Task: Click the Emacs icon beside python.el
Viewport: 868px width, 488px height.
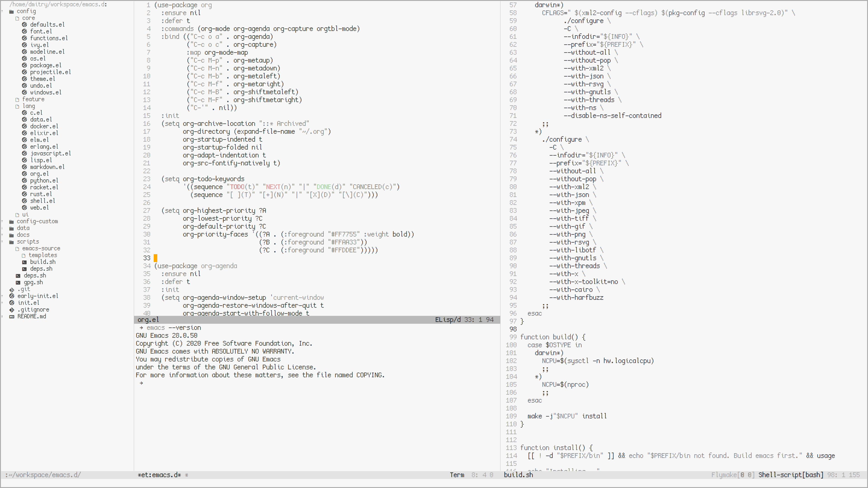Action: pyautogui.click(x=24, y=181)
